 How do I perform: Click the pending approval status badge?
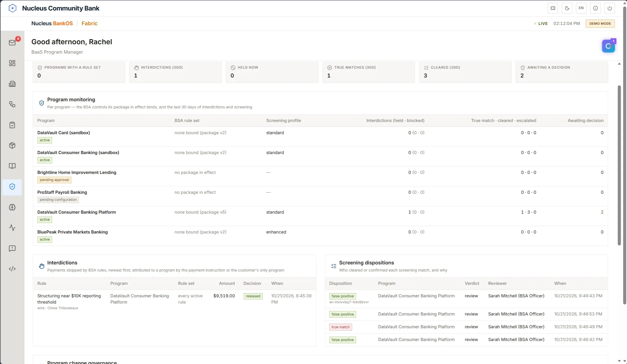54,180
